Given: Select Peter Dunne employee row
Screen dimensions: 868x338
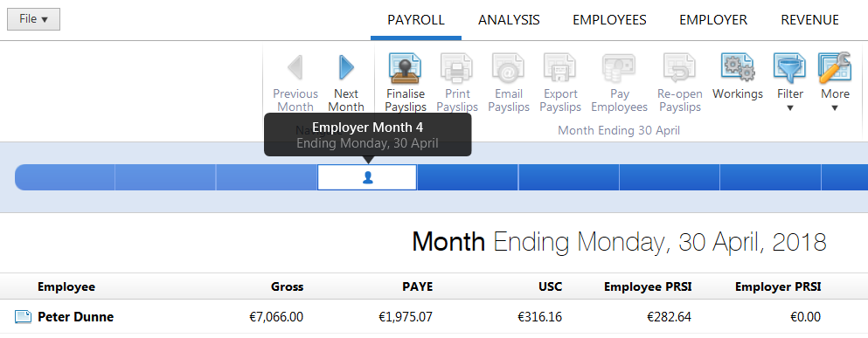Looking at the screenshot, I should pyautogui.click(x=434, y=317).
